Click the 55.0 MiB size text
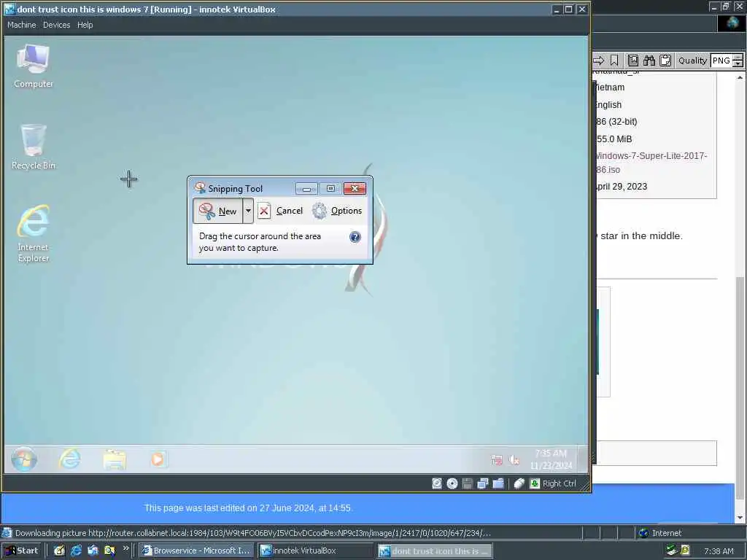This screenshot has width=747, height=560. pos(614,139)
